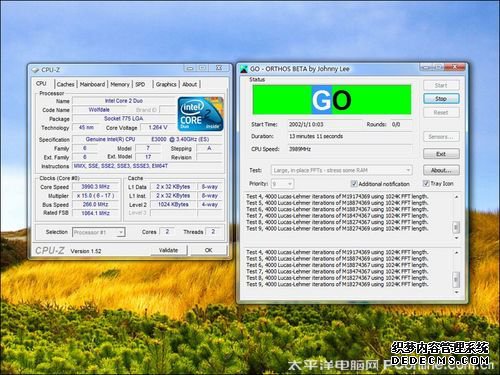Click down arrow of lower log scrollbar
This screenshot has width=500, height=375.
[456, 292]
